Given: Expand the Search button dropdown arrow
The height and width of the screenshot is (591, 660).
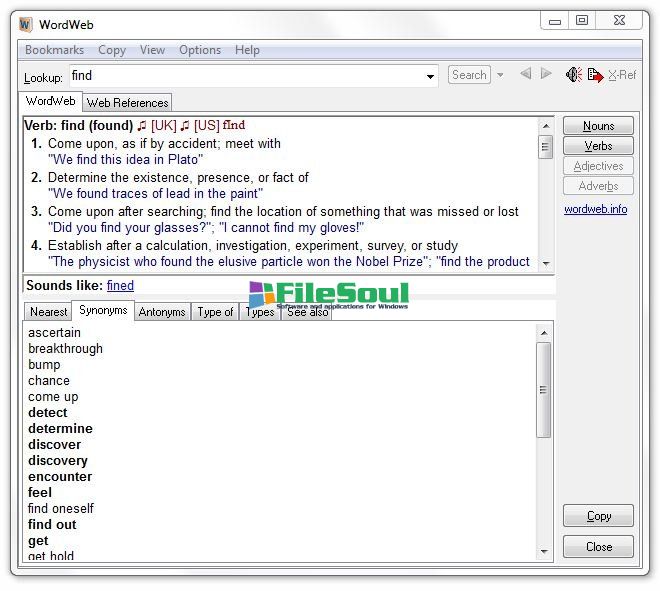Looking at the screenshot, I should [500, 75].
